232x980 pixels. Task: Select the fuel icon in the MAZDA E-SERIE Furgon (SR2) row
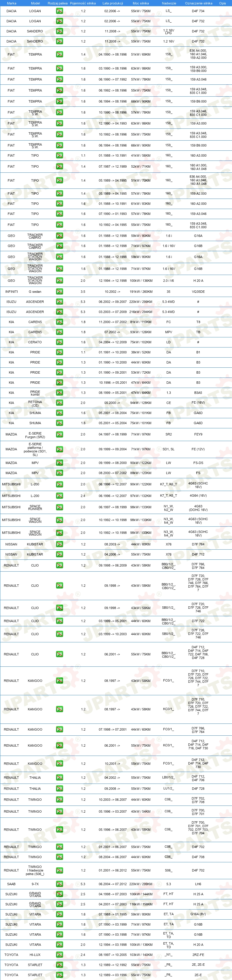pyautogui.click(x=60, y=434)
